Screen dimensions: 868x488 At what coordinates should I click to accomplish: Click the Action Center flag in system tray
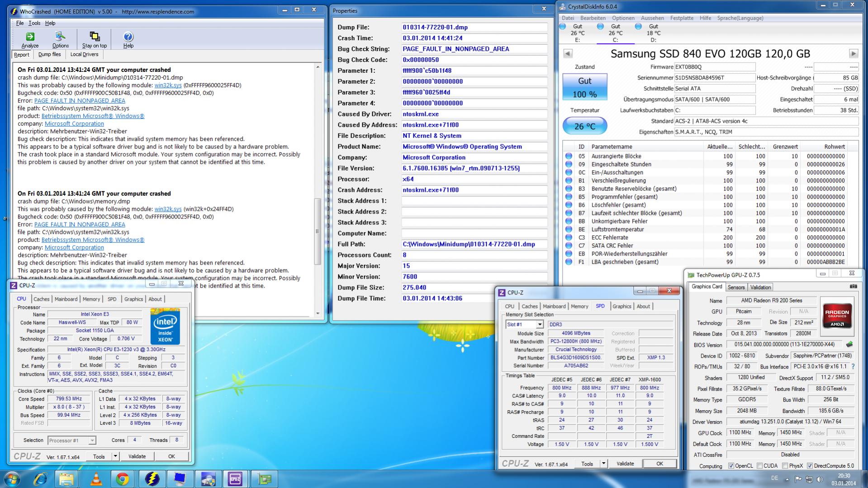[798, 479]
